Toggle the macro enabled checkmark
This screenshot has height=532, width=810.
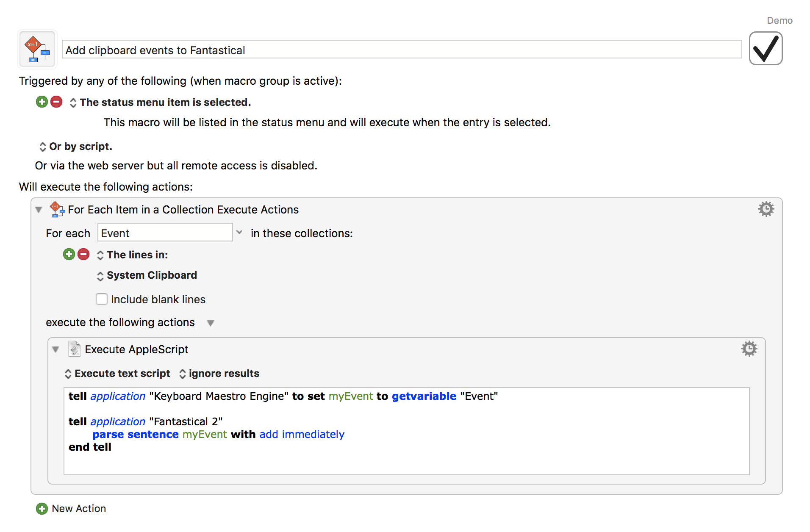point(765,49)
